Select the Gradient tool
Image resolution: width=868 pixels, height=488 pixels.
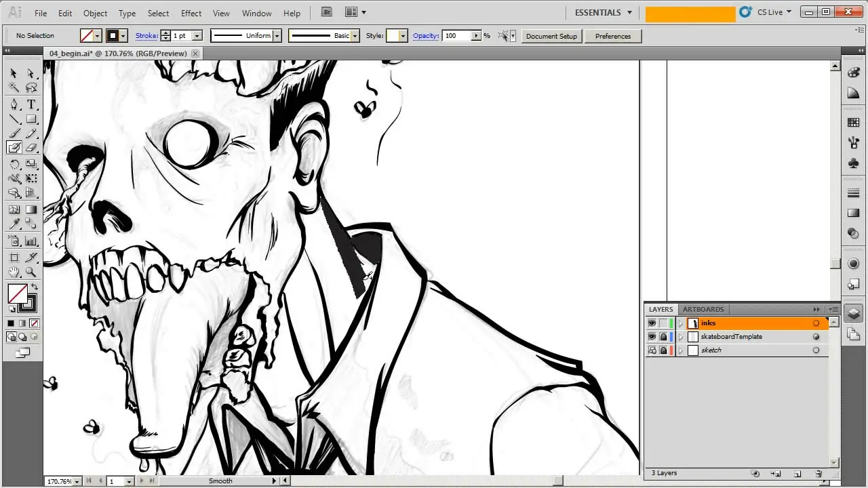click(x=31, y=209)
